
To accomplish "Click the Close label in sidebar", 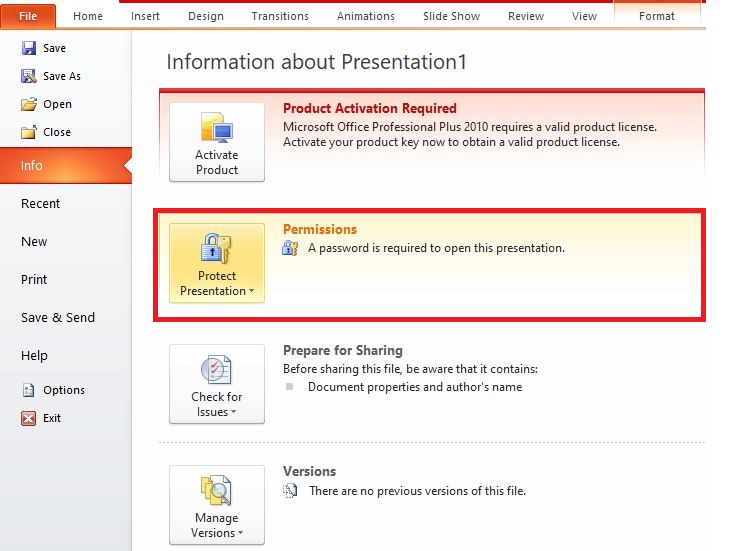I will 57,132.
